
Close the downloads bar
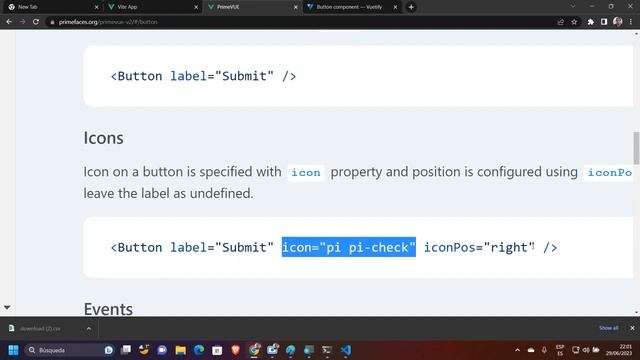coord(632,328)
